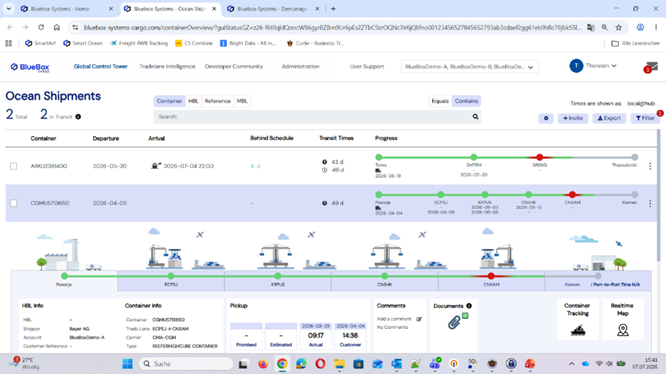Viewport: 666px width, 374px height.
Task: Click the Filter button
Action: (x=645, y=118)
